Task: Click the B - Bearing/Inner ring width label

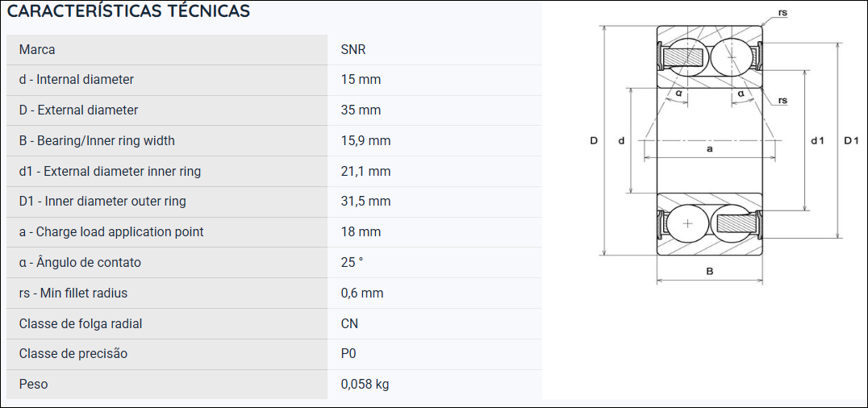Action: 97,140
